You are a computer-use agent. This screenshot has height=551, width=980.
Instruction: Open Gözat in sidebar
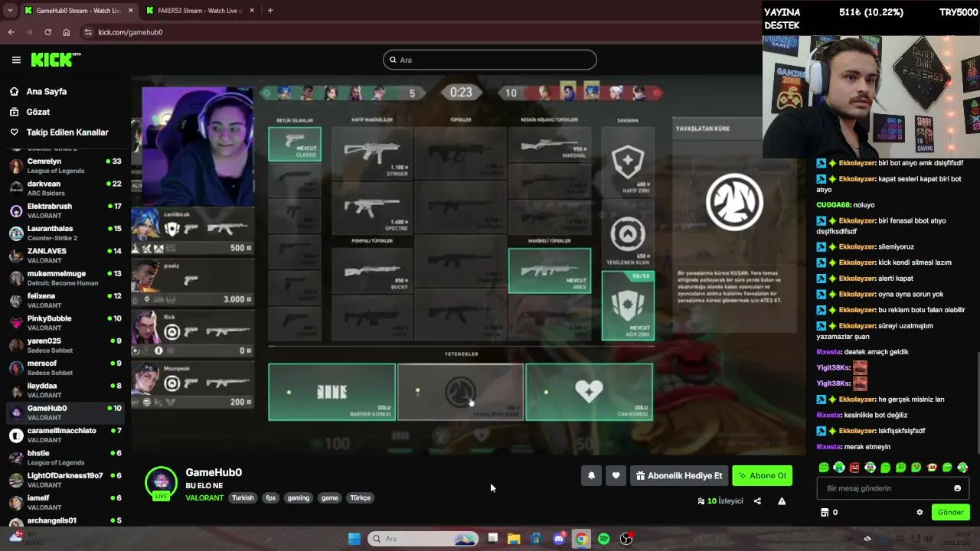[38, 112]
